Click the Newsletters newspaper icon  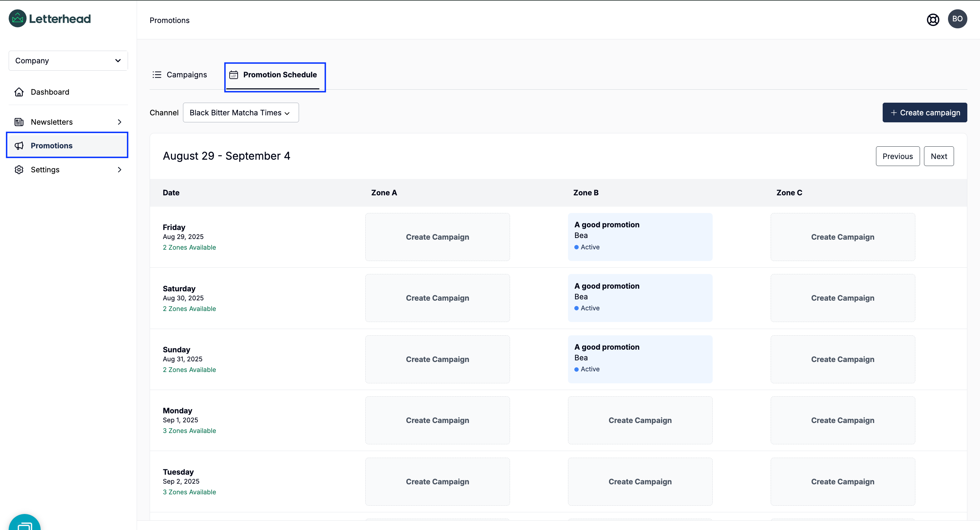point(19,122)
